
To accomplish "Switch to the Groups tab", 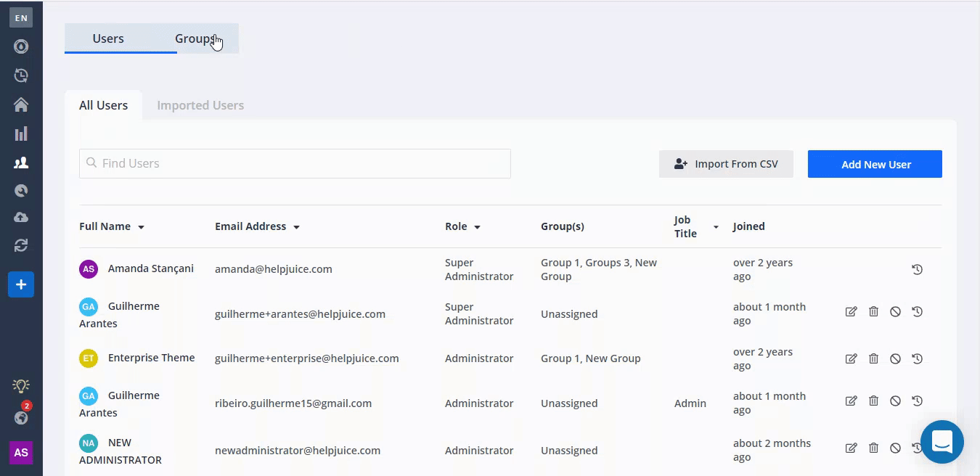I will point(195,38).
